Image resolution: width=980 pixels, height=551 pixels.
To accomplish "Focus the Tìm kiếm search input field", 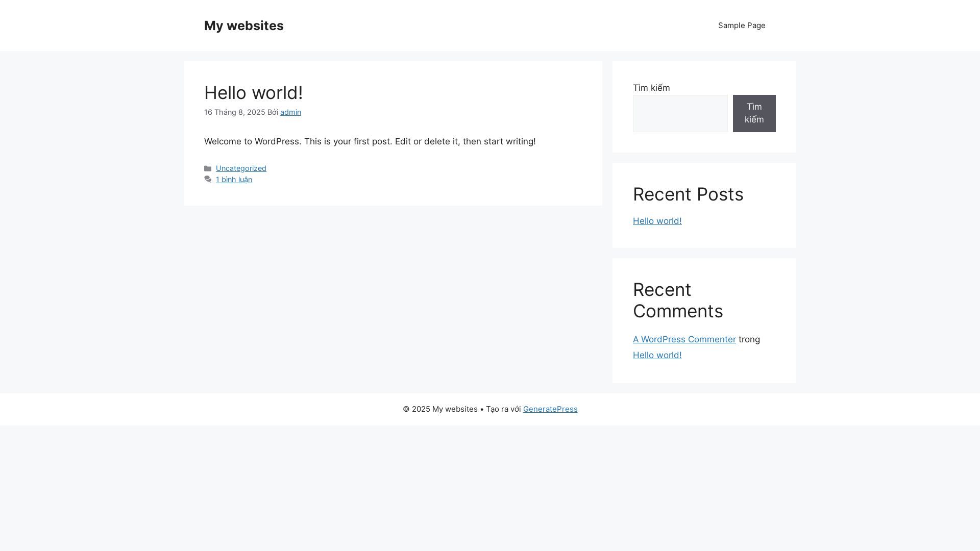I will (x=680, y=113).
